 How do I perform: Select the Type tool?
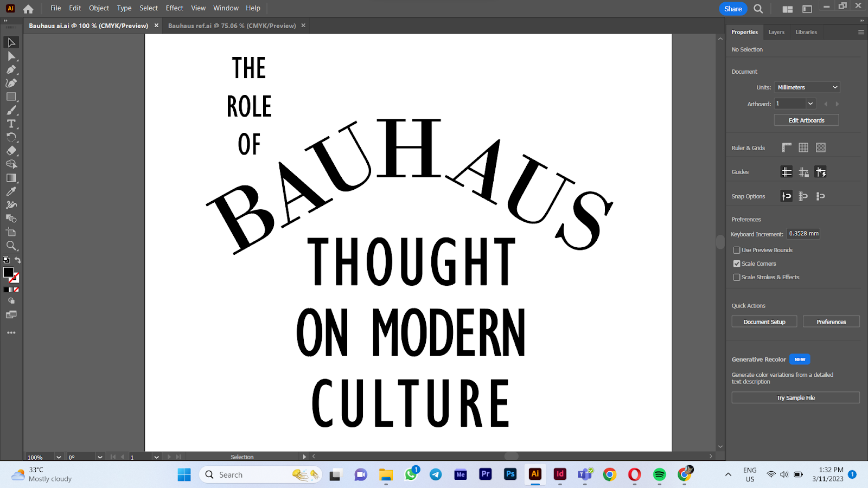(x=11, y=124)
